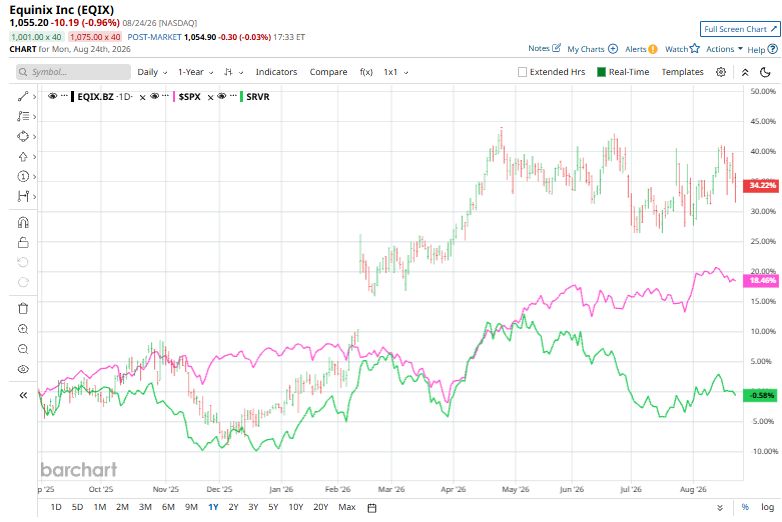
Task: Select the 5Y time range
Action: point(273,507)
